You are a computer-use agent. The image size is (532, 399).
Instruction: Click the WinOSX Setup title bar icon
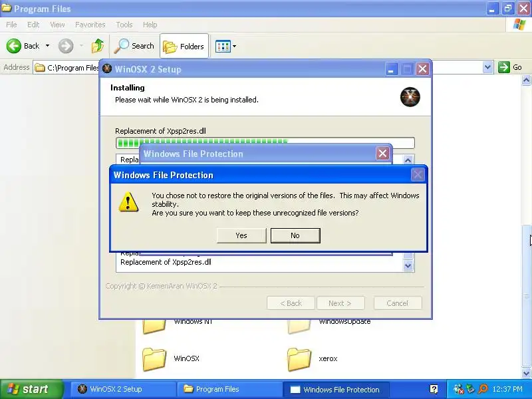(x=107, y=68)
